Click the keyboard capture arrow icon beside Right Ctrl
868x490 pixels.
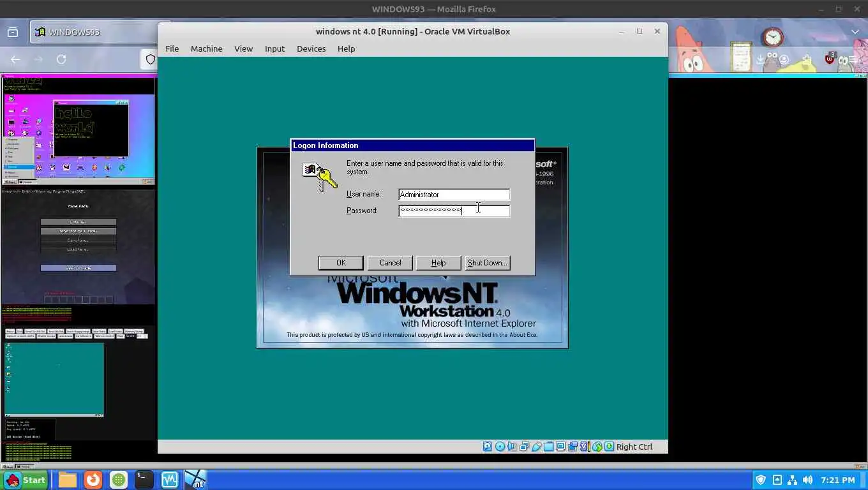click(609, 447)
